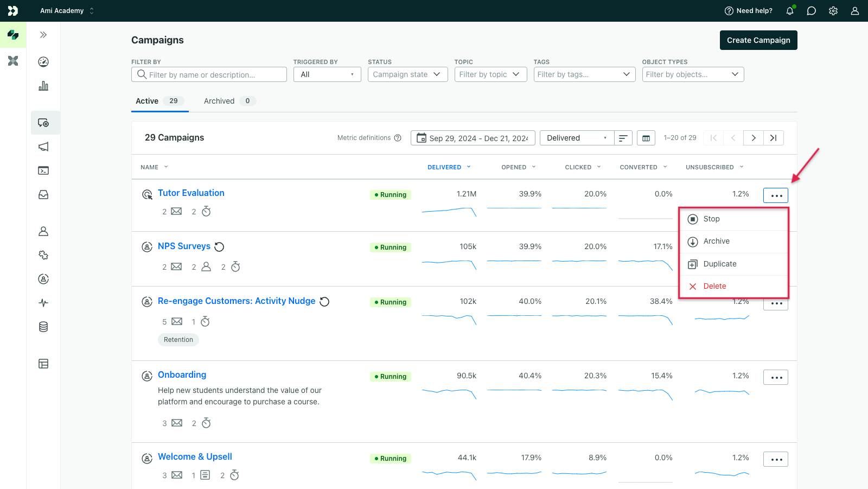The image size is (868, 489).
Task: Open the Tutor Evaluation campaign link
Action: pos(191,193)
